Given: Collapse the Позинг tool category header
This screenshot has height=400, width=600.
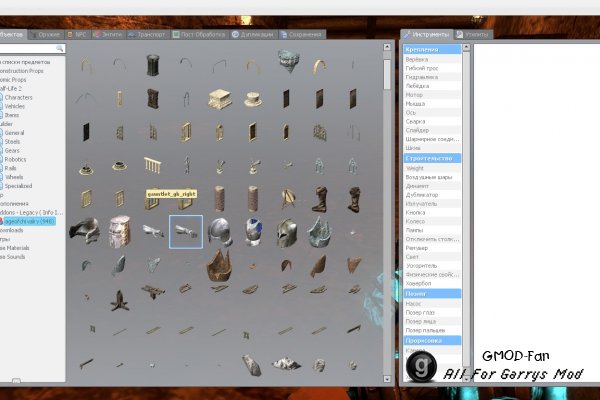Looking at the screenshot, I should click(432, 294).
